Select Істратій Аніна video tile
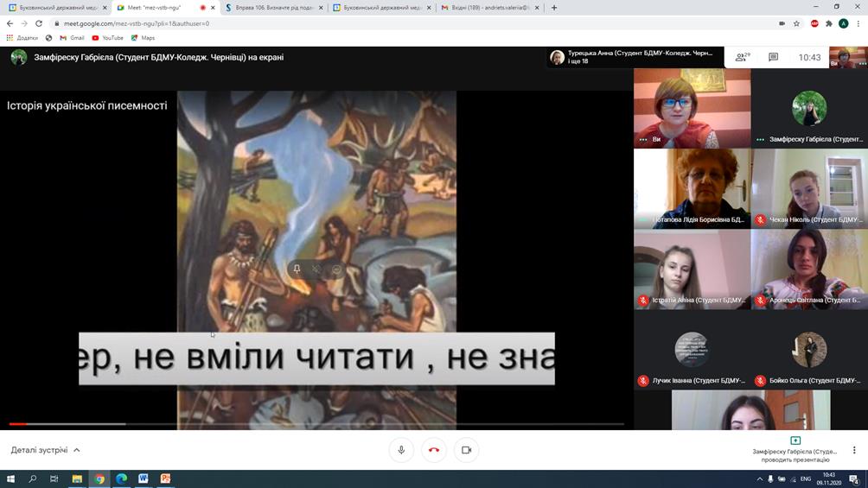The image size is (868, 488). click(692, 269)
